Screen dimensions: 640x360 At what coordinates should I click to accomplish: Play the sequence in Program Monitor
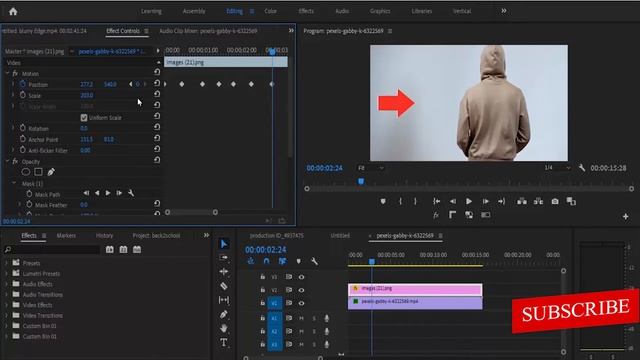[x=469, y=201]
